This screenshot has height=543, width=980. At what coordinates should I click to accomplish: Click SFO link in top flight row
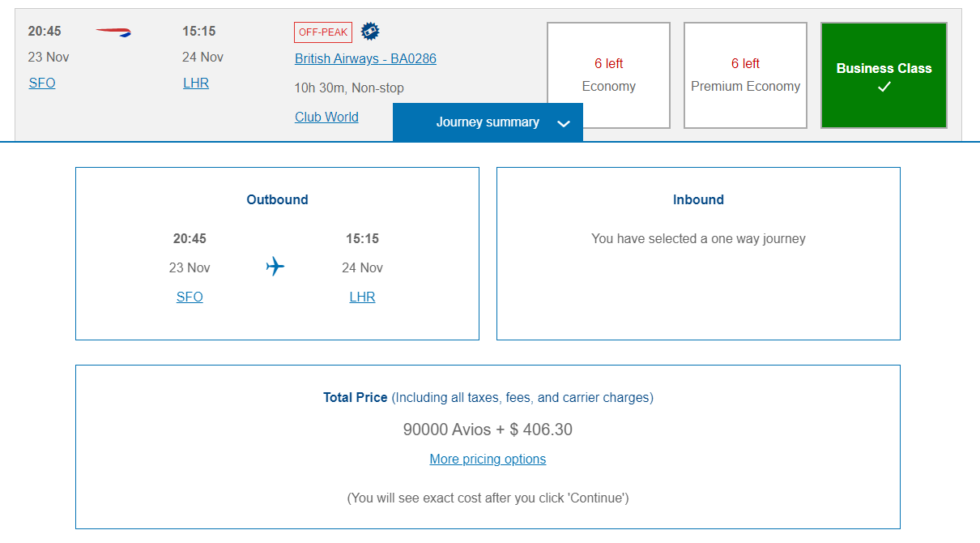click(x=42, y=83)
